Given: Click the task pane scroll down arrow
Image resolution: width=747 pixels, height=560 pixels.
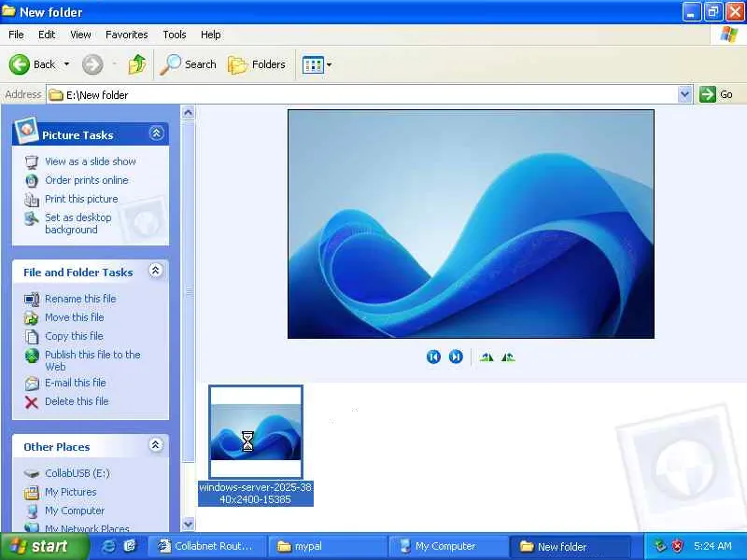Looking at the screenshot, I should click(189, 525).
